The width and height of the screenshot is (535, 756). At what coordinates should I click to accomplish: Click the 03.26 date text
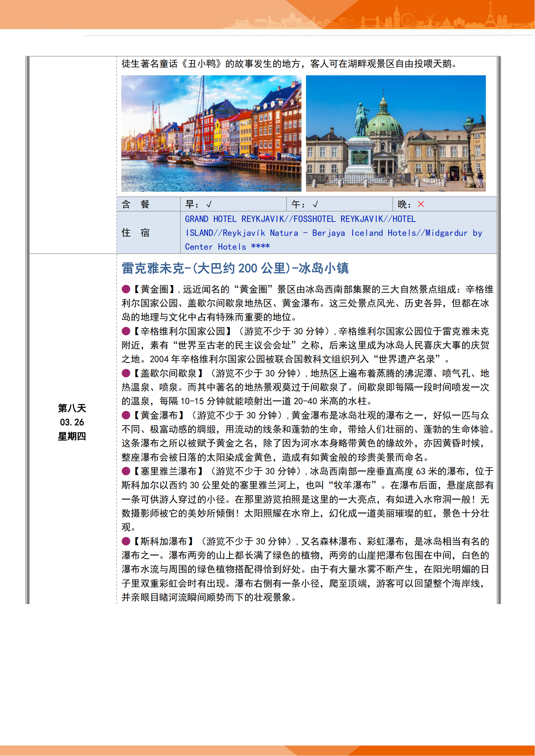[72, 422]
